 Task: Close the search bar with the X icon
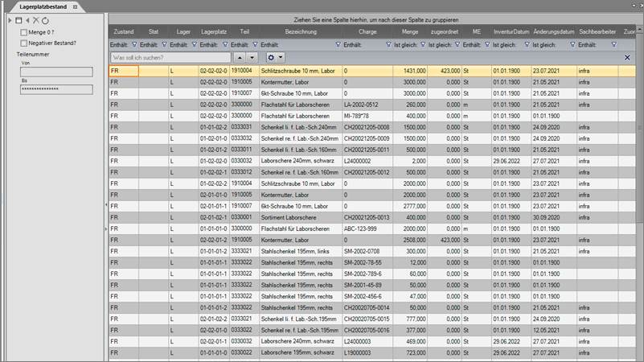627,58
